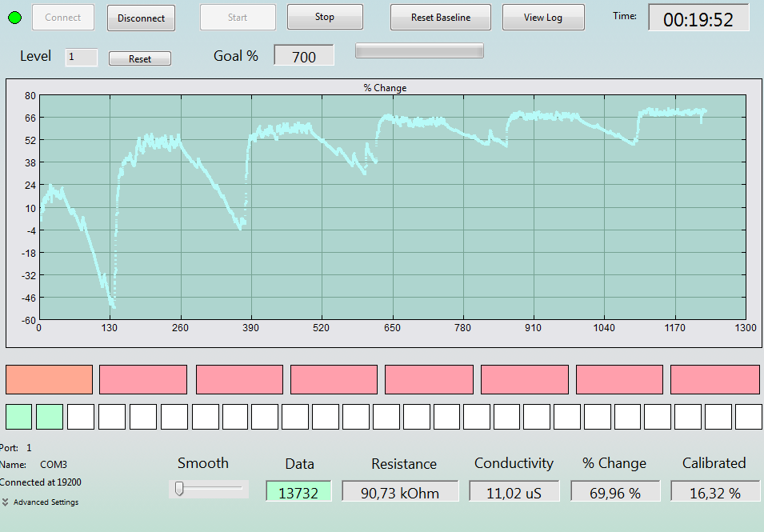Screen dimensions: 764x532
Task: Click the grayed-out Start button
Action: [238, 18]
